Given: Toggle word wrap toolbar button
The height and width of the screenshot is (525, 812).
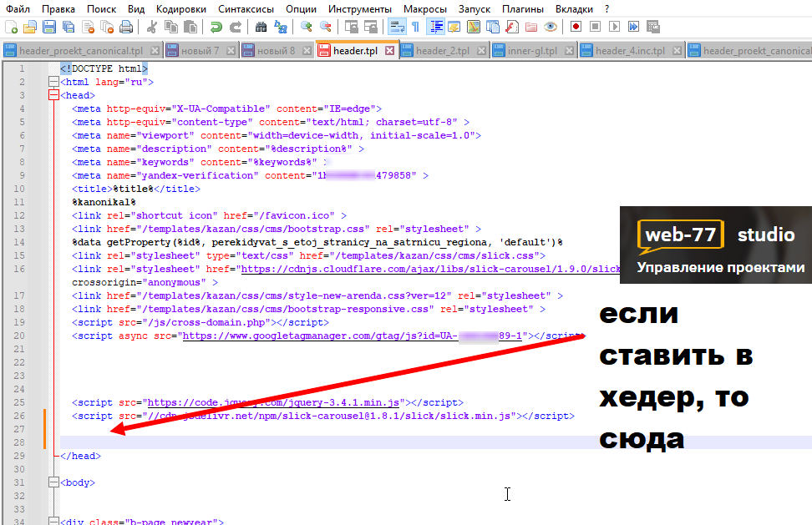Looking at the screenshot, I should coord(397,27).
